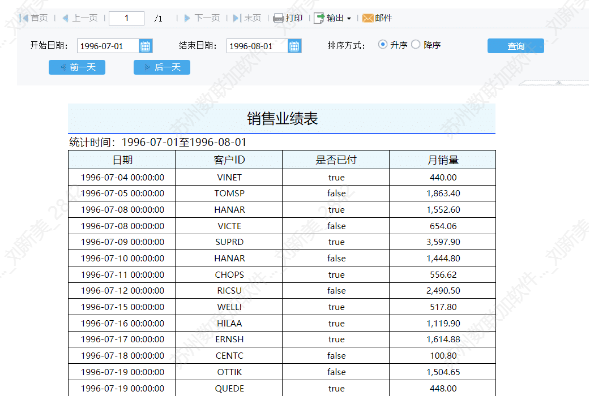Viewport: 589px width, 396px height.
Task: Click the sales value 100.80
Action: [x=443, y=355]
